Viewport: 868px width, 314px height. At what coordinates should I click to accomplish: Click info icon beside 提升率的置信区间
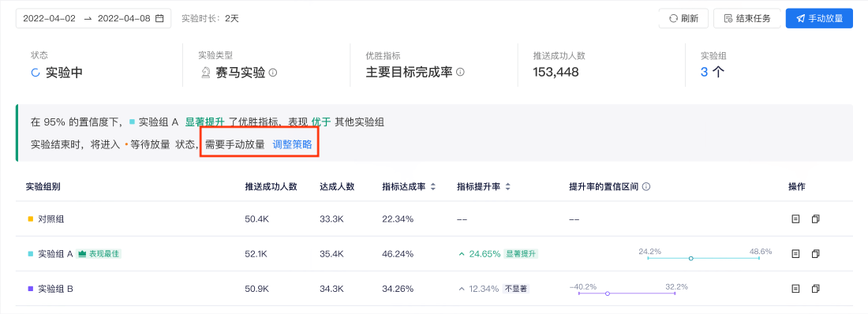pyautogui.click(x=646, y=187)
